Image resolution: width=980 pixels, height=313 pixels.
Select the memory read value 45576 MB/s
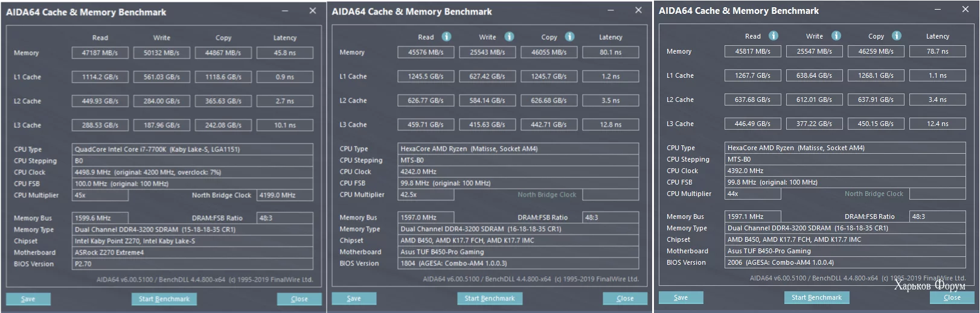(x=426, y=52)
